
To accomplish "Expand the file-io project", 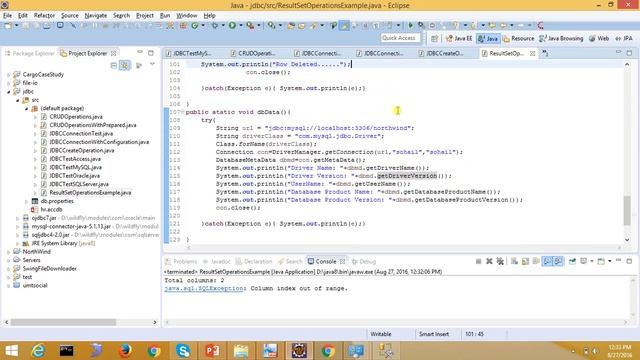I will coord(9,83).
